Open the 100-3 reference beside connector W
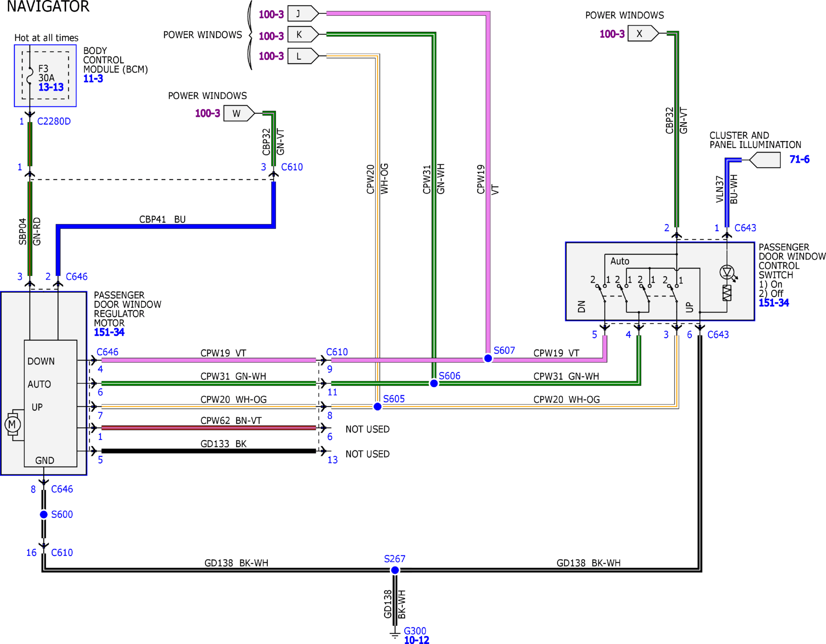Image resolution: width=826 pixels, height=644 pixels. tap(207, 113)
